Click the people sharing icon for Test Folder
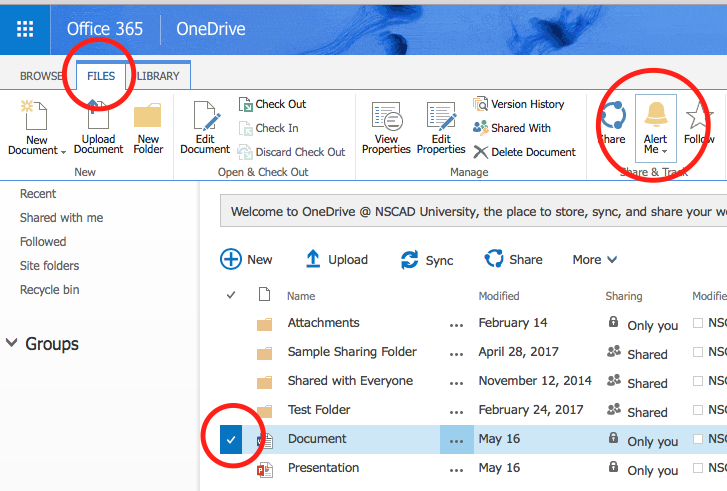Viewport: 727px width, 491px height. (614, 409)
